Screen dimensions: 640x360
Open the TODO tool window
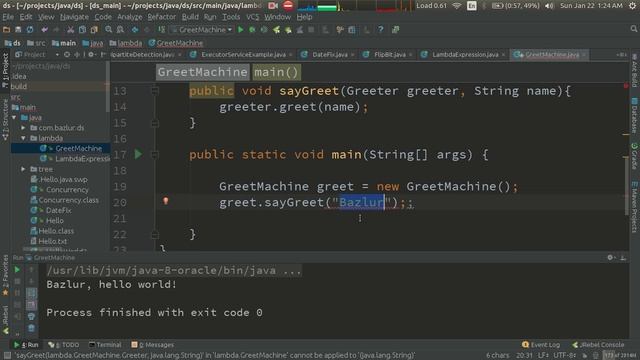(x=64, y=345)
